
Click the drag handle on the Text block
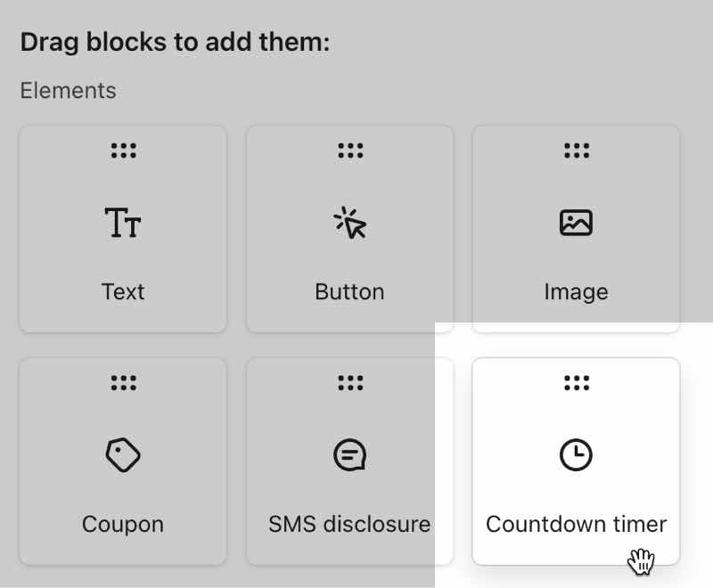122,151
